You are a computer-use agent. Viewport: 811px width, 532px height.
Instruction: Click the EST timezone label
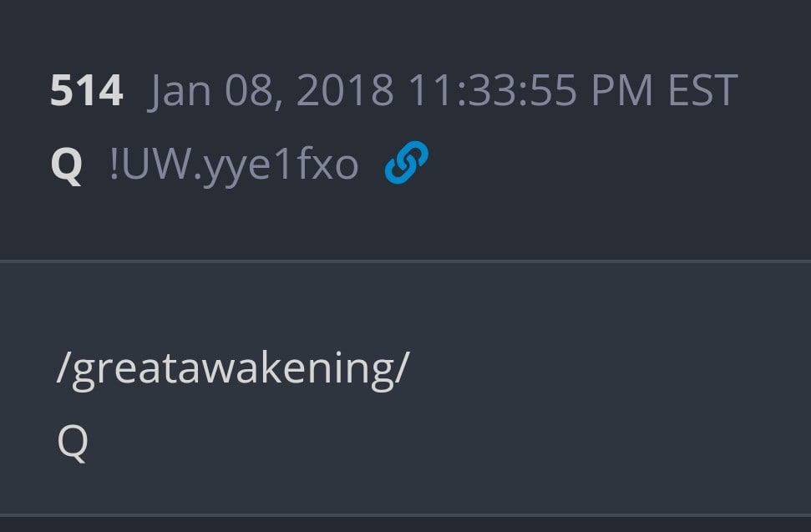click(x=702, y=90)
